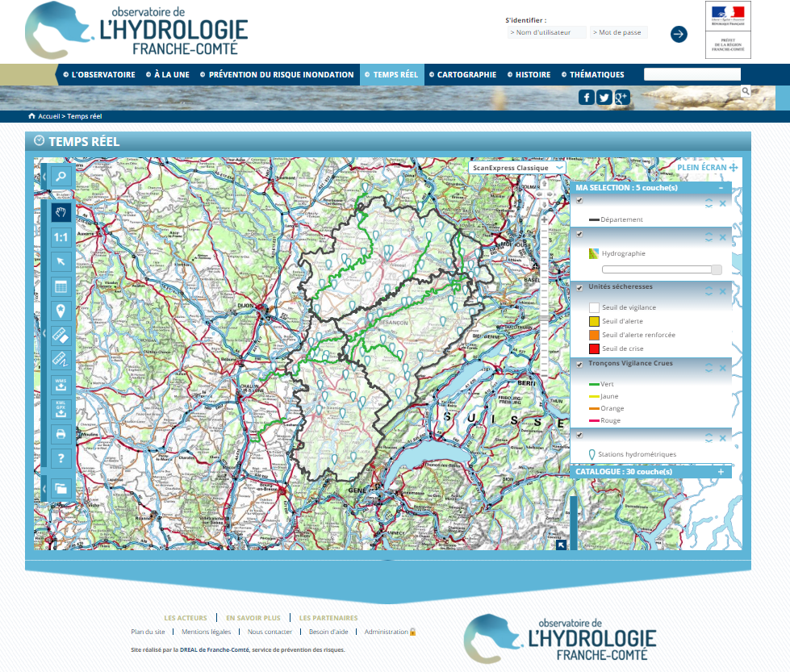Open the map search magnifier tool

click(x=61, y=175)
